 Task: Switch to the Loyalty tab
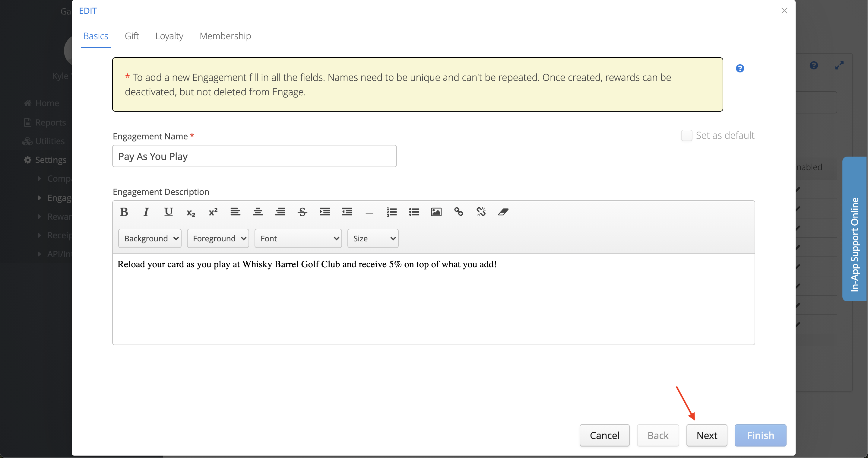coord(169,36)
